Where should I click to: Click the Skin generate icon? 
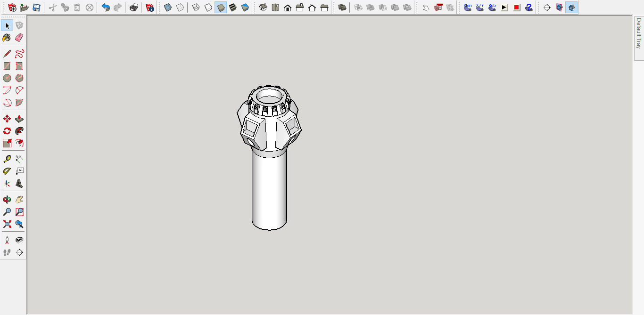coord(468,8)
